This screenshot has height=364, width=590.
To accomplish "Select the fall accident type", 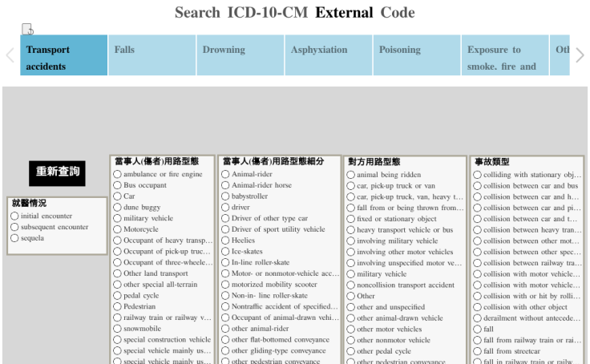I will [477, 329].
